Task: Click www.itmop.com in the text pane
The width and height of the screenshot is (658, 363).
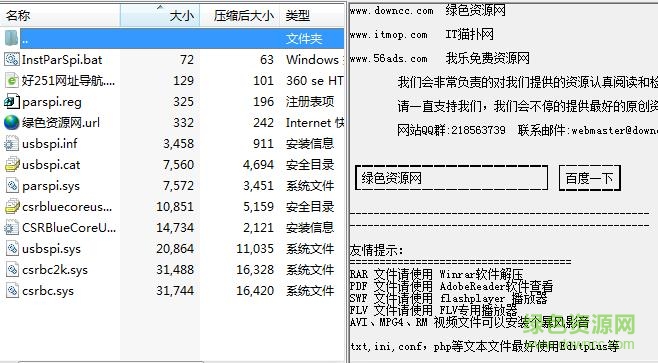Action: click(x=389, y=34)
